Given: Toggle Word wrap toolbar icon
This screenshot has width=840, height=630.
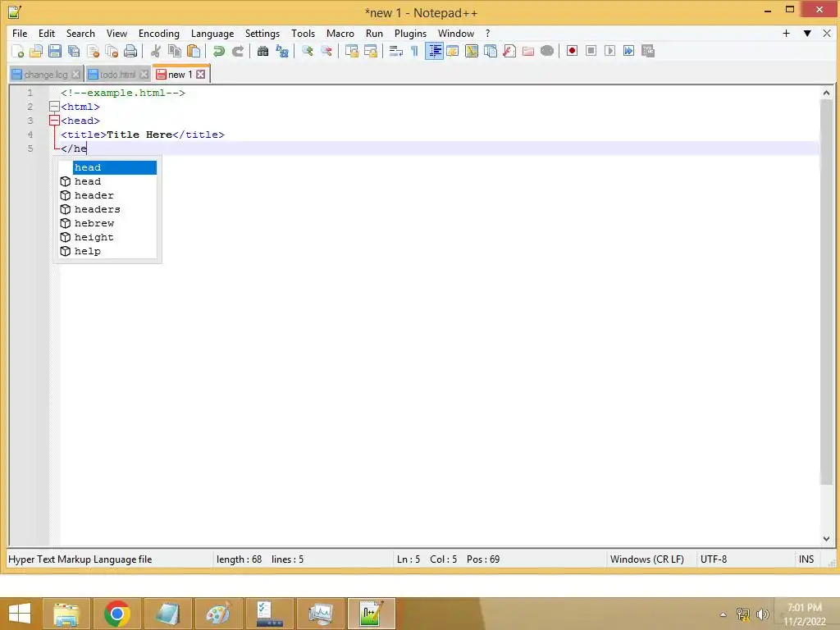Looking at the screenshot, I should tap(396, 51).
